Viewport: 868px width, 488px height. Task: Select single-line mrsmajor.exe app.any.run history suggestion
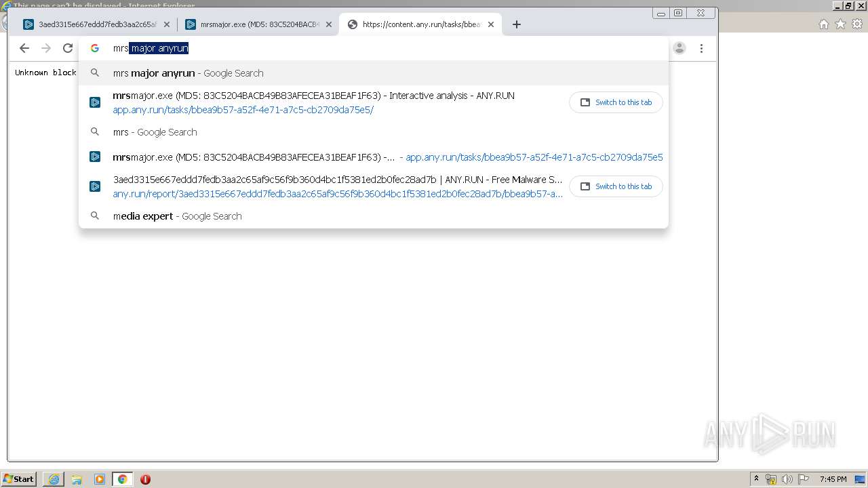[374, 157]
